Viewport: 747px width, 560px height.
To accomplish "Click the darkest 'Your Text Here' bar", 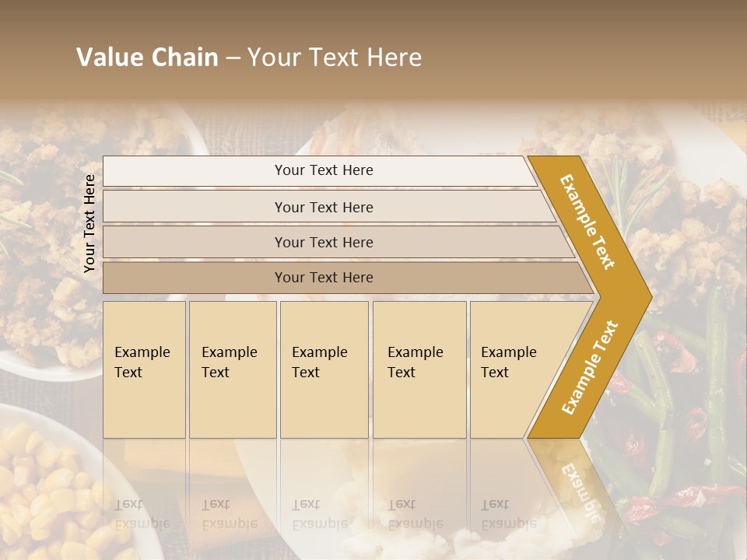I will pyautogui.click(x=348, y=278).
